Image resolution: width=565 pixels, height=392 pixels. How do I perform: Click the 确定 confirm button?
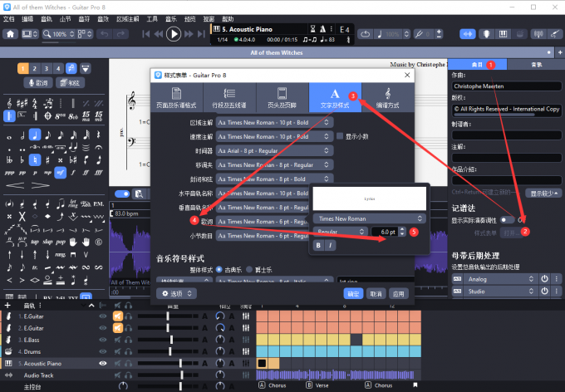(x=353, y=293)
